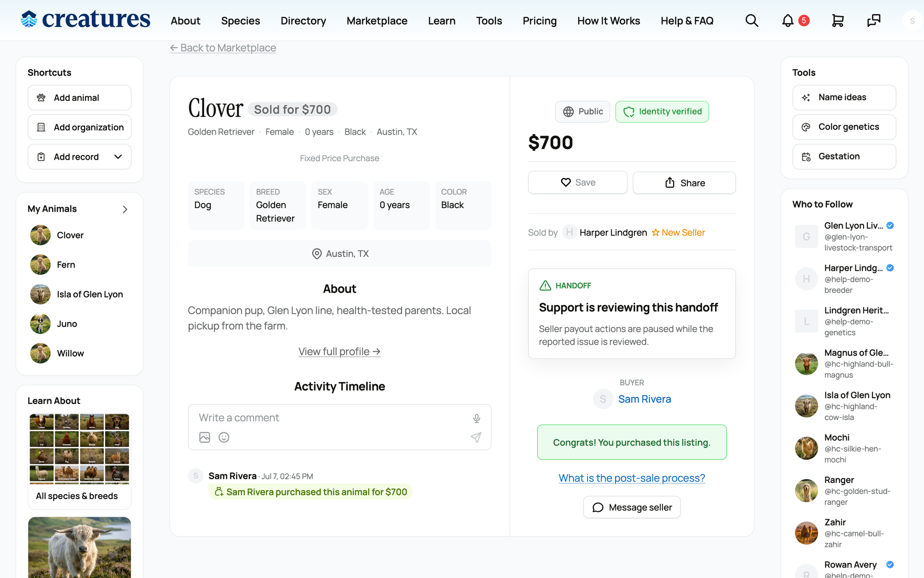924x578 pixels.
Task: Open the Marketplace nav item
Action: tap(377, 20)
